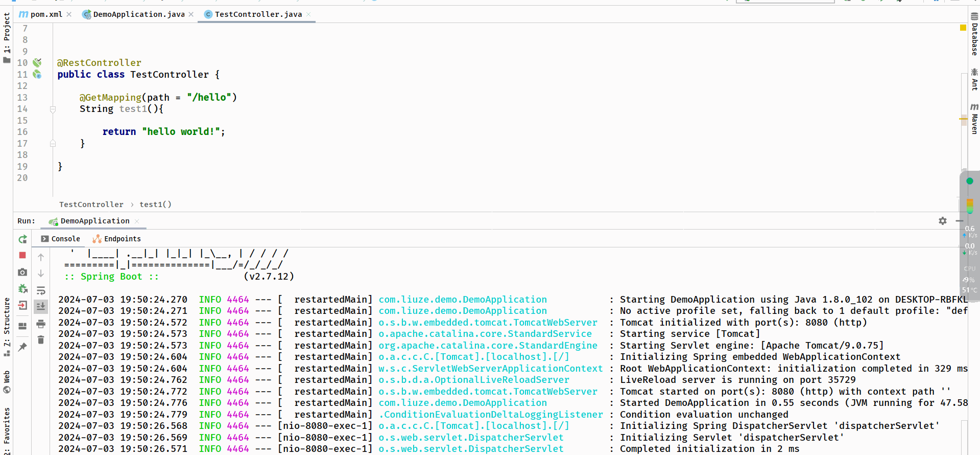Click the yellow inspection indicator atop the editor scrollbar
This screenshot has width=980, height=455.
(x=963, y=28)
